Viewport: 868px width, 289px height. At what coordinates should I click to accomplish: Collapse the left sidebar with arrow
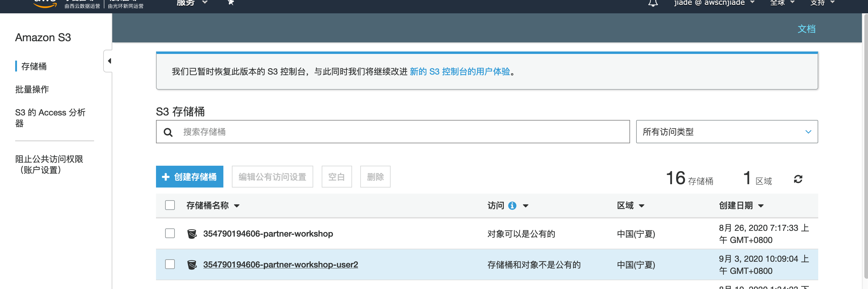pyautogui.click(x=109, y=61)
